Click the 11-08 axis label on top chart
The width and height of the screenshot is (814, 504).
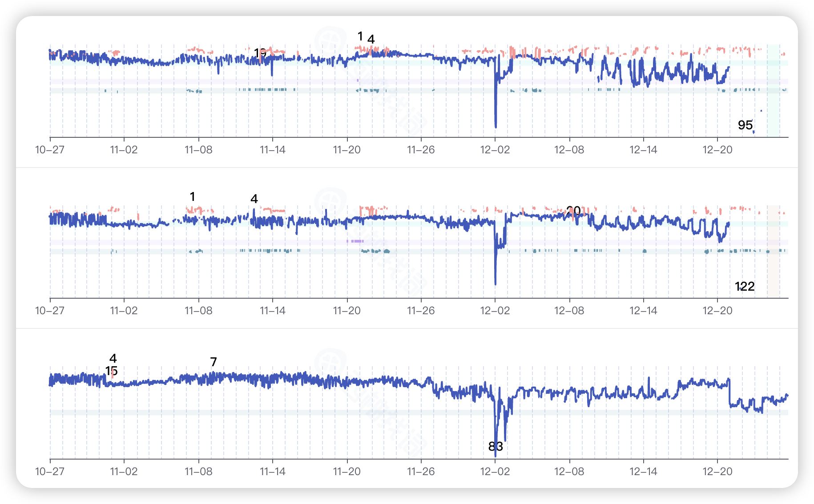pos(198,150)
